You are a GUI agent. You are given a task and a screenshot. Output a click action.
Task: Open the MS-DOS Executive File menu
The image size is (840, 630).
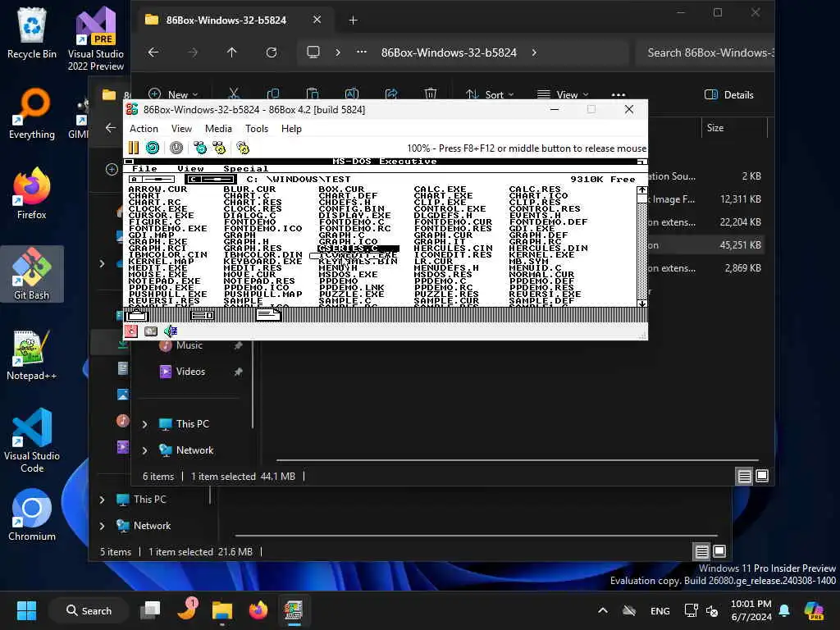pyautogui.click(x=144, y=168)
